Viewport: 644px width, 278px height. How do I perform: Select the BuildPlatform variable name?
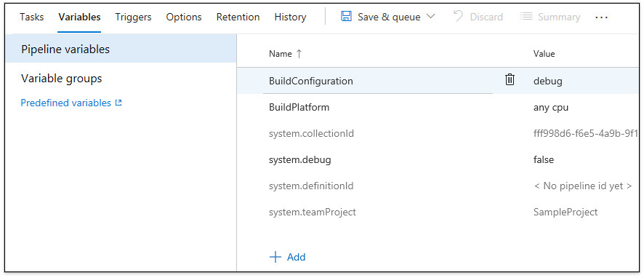(x=299, y=107)
